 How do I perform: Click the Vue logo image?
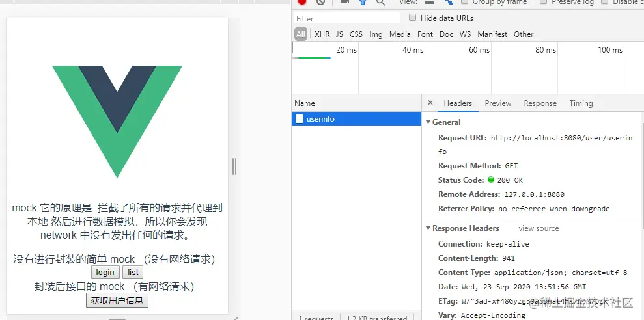(x=117, y=122)
